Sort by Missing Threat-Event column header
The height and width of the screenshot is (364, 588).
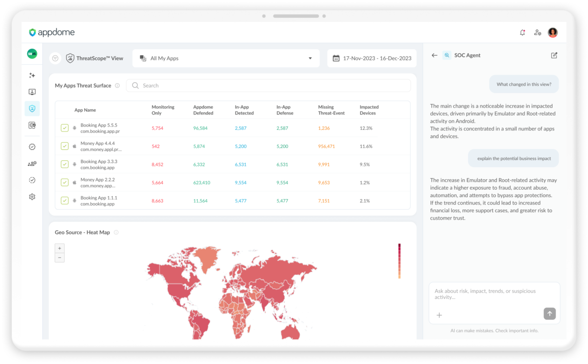(x=331, y=110)
